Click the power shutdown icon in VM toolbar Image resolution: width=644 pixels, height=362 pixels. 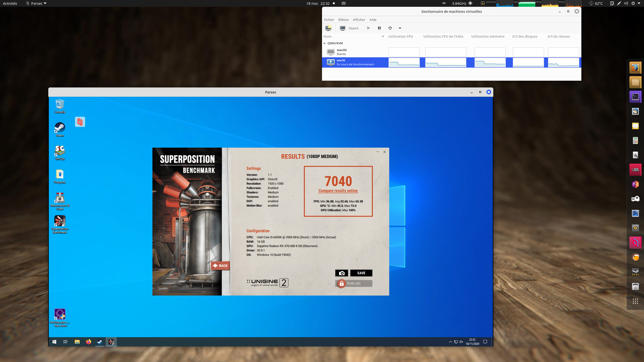pos(390,28)
